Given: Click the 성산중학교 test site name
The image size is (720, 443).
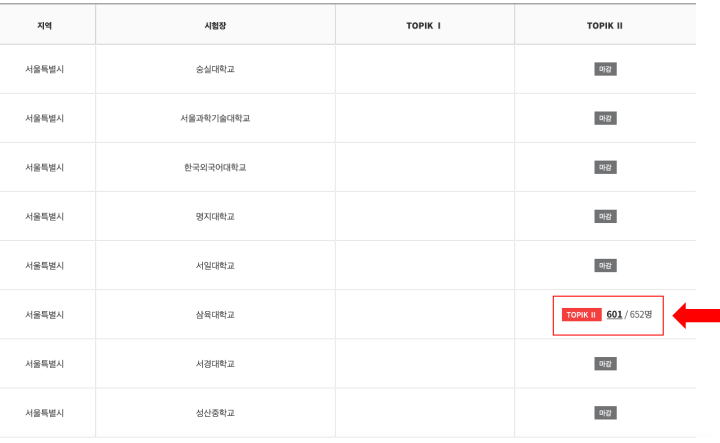Looking at the screenshot, I should [215, 412].
